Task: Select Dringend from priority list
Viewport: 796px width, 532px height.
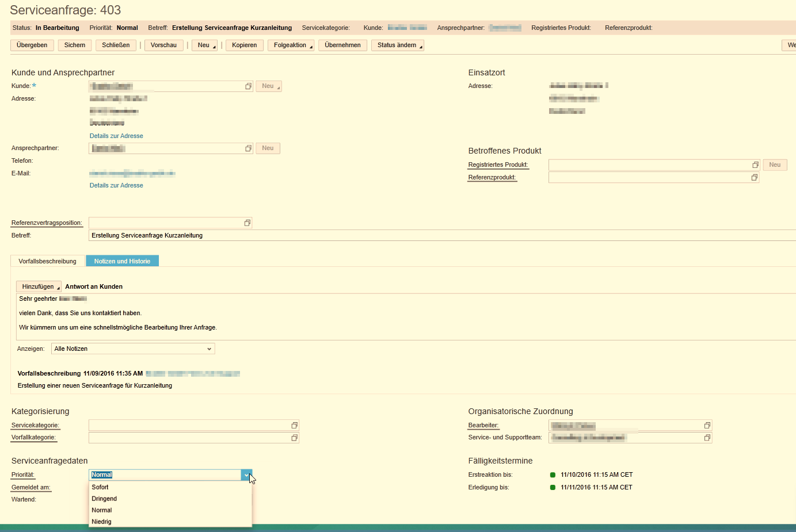Action: [x=170, y=499]
